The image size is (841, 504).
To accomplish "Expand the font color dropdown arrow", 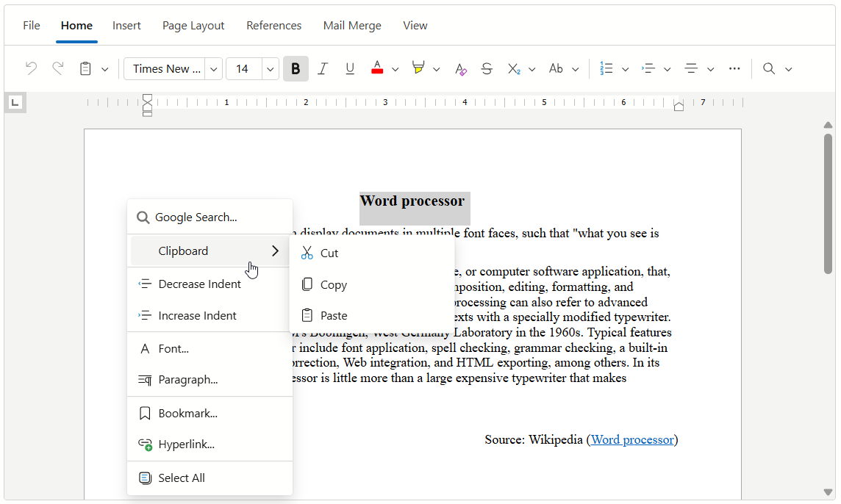I will 395,68.
